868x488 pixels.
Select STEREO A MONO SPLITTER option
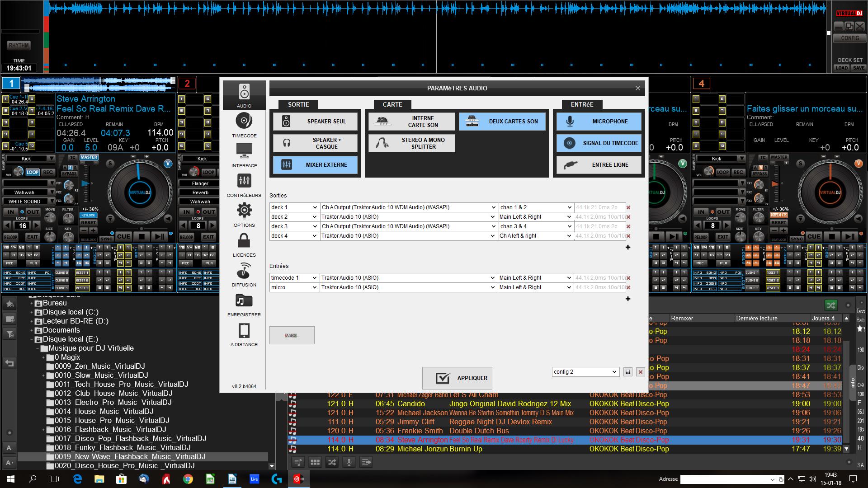click(411, 143)
